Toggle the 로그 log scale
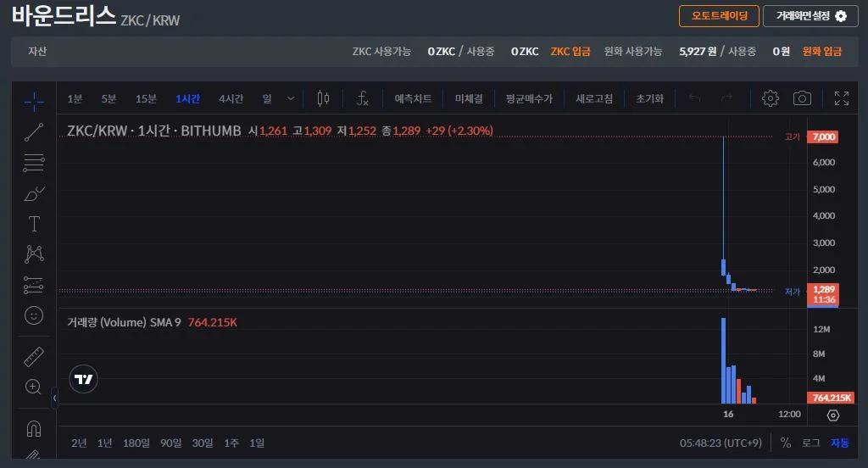The width and height of the screenshot is (868, 468). pyautogui.click(x=811, y=443)
